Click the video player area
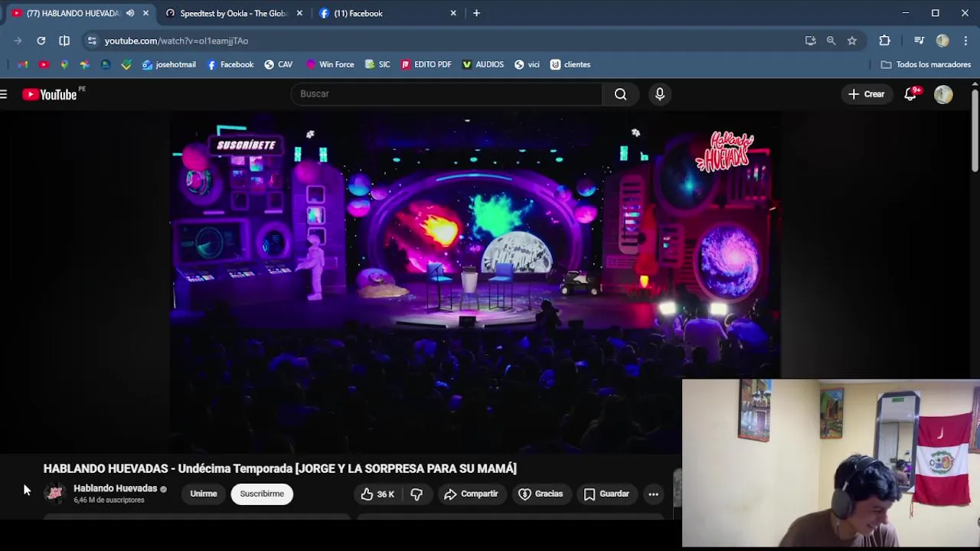The image size is (980, 551). (x=475, y=282)
